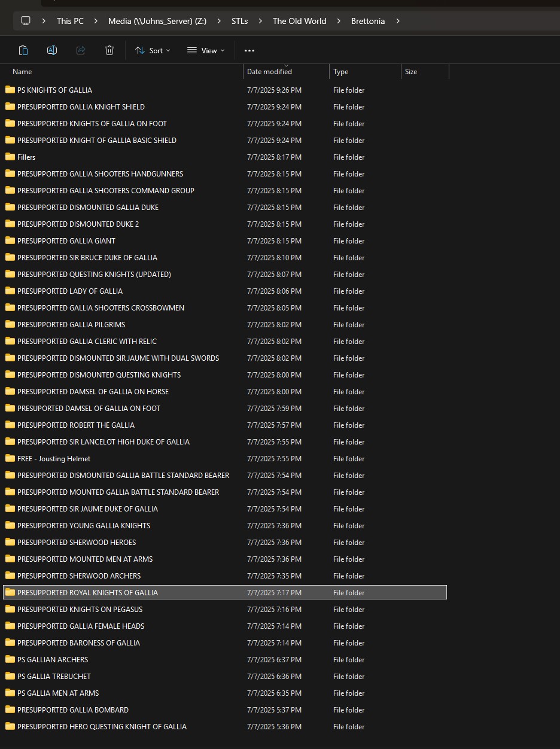Click the Share icon in toolbar
The width and height of the screenshot is (560, 749).
(81, 50)
